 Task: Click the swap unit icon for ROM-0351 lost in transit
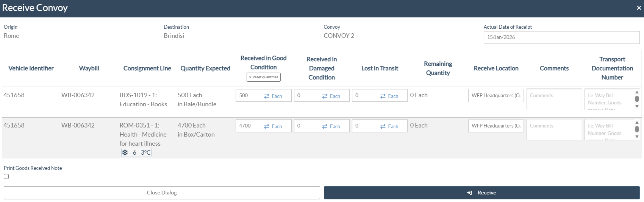383,126
